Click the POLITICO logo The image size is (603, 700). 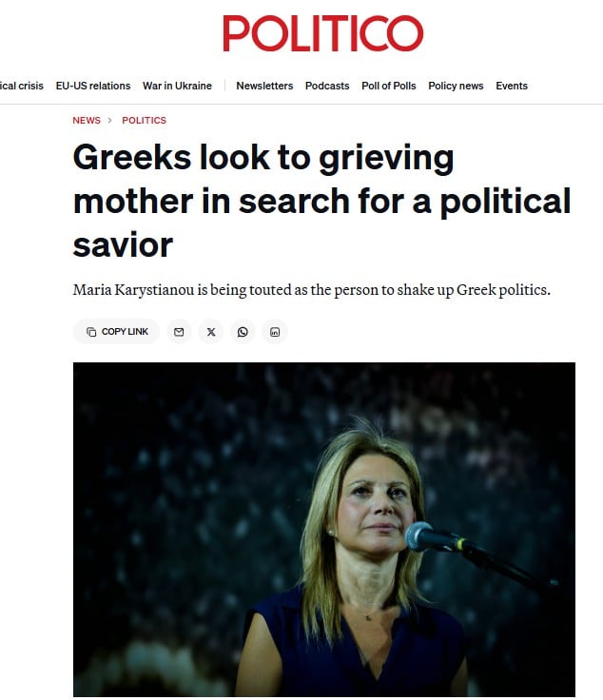[323, 33]
